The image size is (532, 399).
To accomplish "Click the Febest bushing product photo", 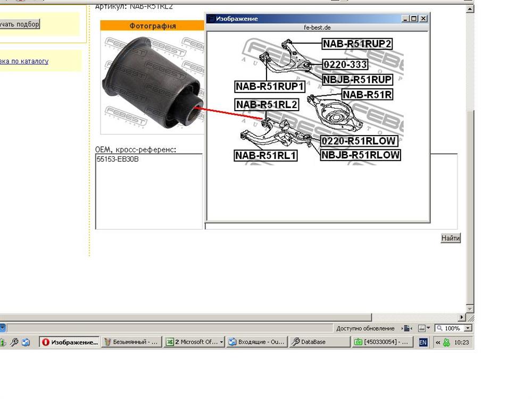I will (x=152, y=82).
